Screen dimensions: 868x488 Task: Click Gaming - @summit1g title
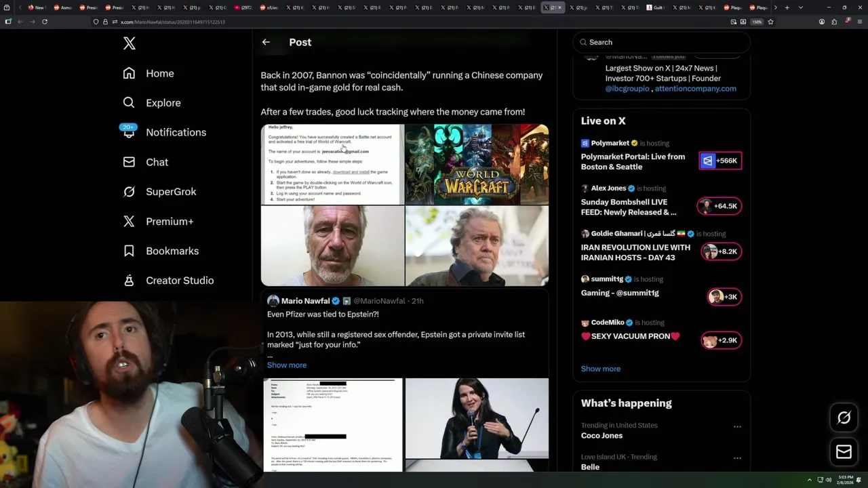tap(620, 293)
